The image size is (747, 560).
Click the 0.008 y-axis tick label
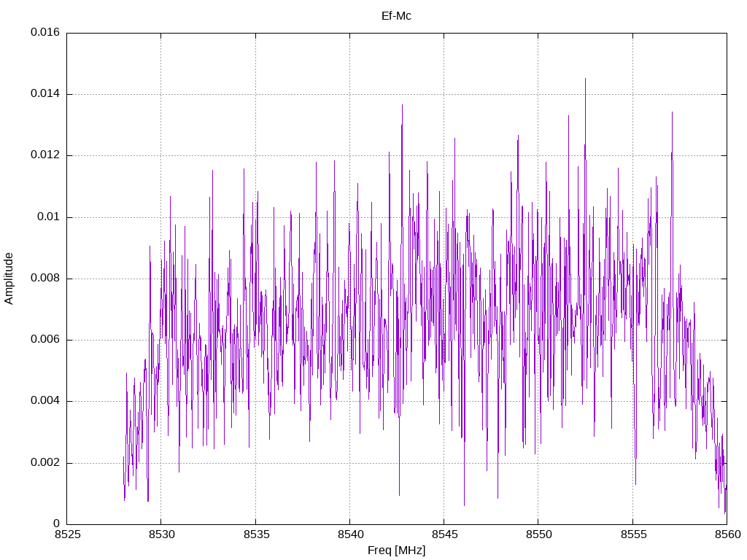point(45,279)
